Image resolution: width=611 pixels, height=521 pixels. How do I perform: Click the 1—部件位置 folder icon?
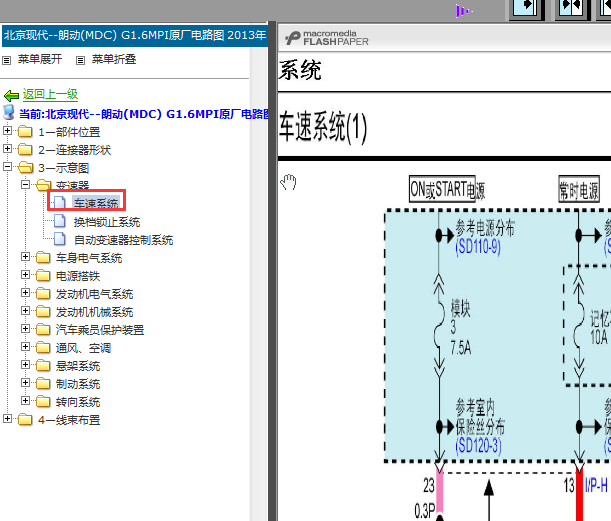pos(25,131)
